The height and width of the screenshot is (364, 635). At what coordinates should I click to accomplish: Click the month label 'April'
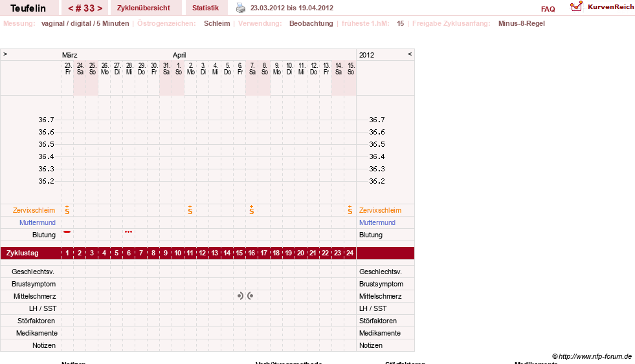(x=179, y=55)
